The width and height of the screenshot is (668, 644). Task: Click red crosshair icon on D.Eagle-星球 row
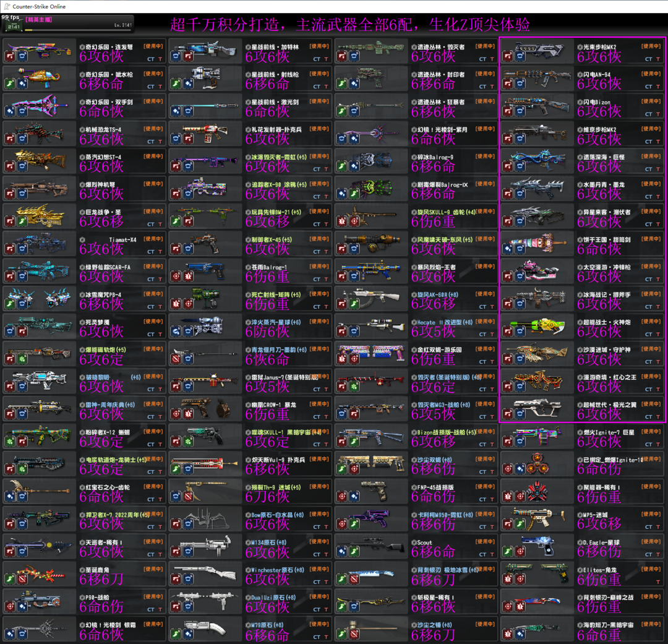point(520,552)
